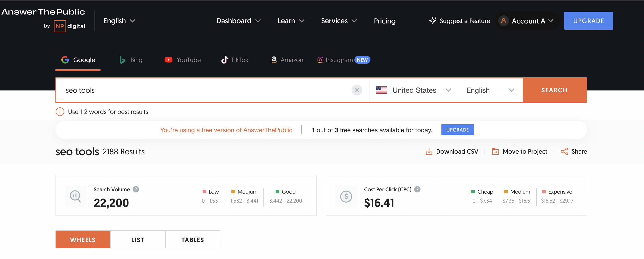
Task: Open the Cost Per Click help tooltip
Action: pyautogui.click(x=417, y=190)
